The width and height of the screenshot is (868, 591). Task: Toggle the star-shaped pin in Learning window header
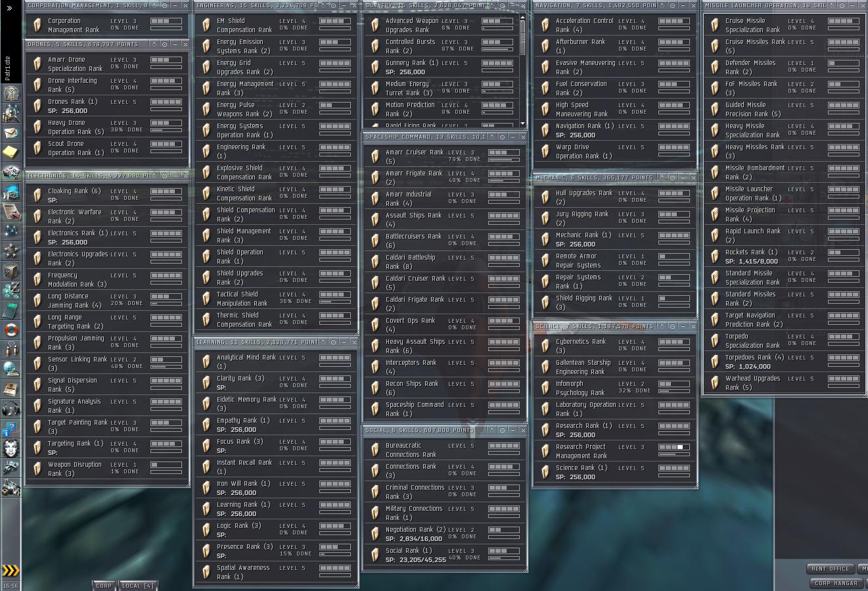click(x=323, y=342)
